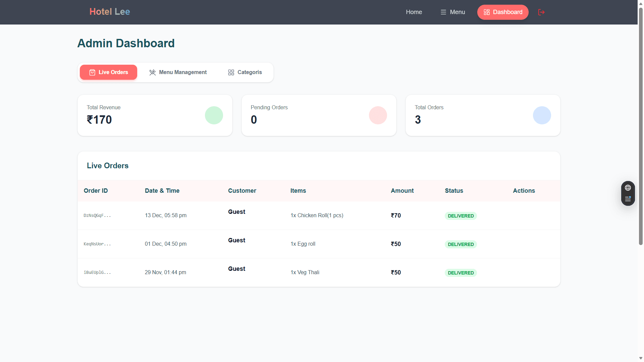
Task: Open the Menu Management tab
Action: (178, 72)
